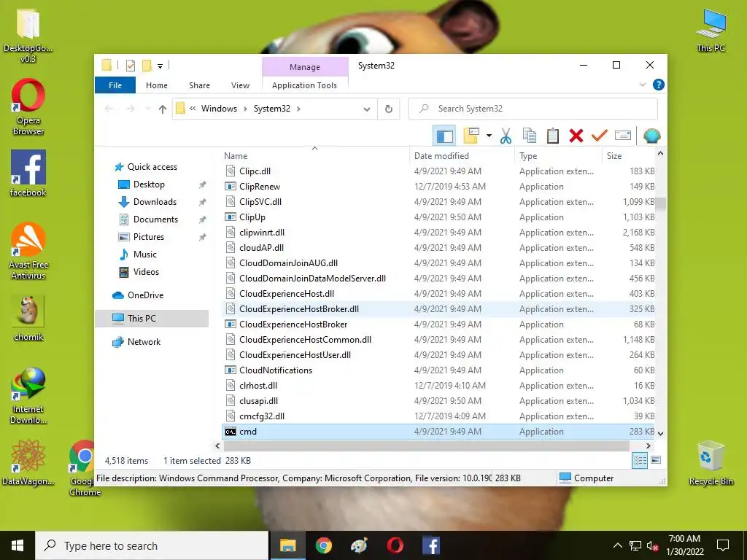Open Pictures in the navigation pane
Image resolution: width=747 pixels, height=560 pixels.
coord(149,237)
